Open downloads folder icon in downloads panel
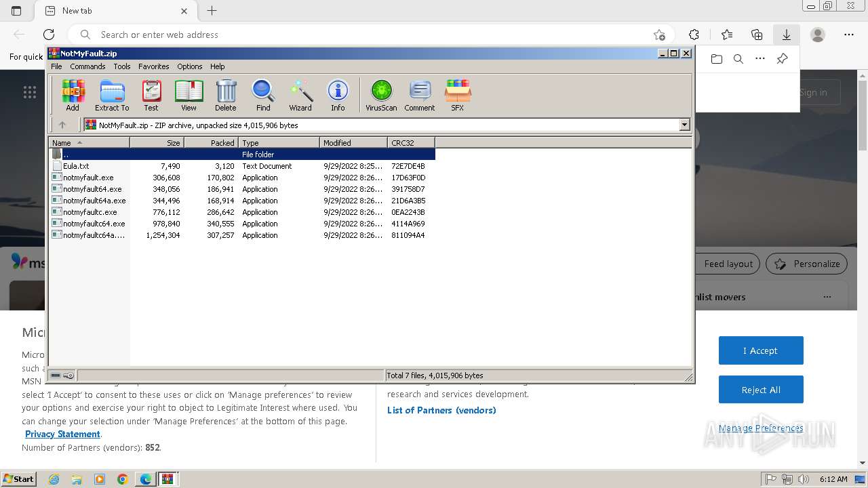Screen dimensions: 868x488 coord(717,59)
